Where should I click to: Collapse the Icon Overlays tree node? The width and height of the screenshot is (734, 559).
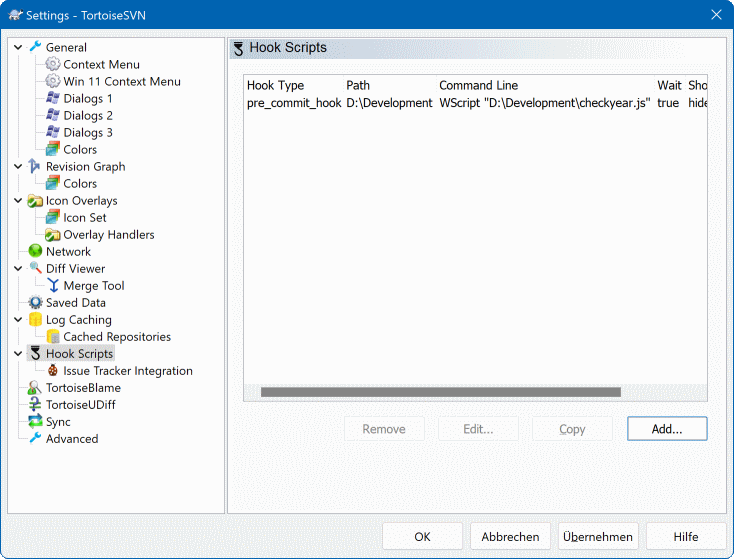click(x=18, y=200)
